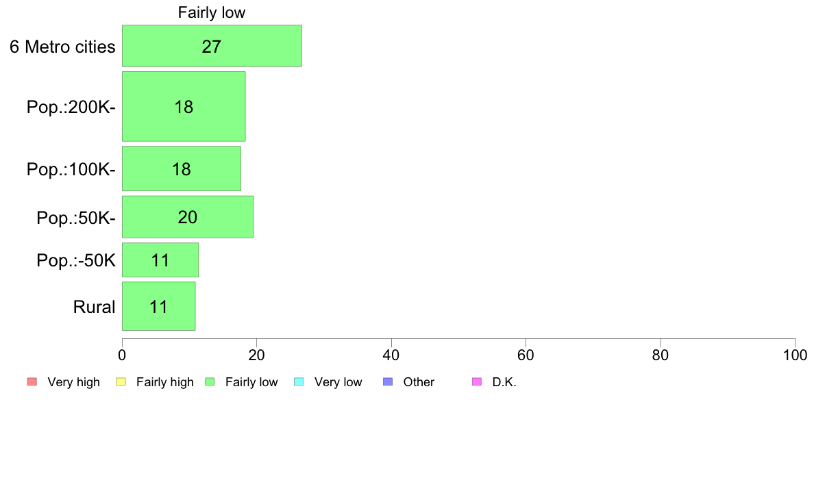
Task: Select the Pop.:200K- bar showing 18
Action: tap(184, 106)
